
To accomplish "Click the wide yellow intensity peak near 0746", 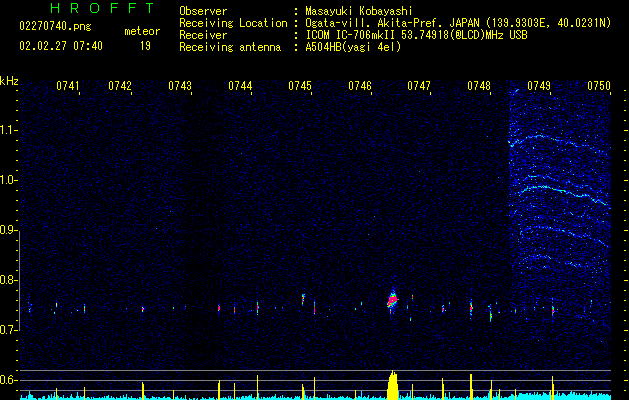I will [393, 385].
